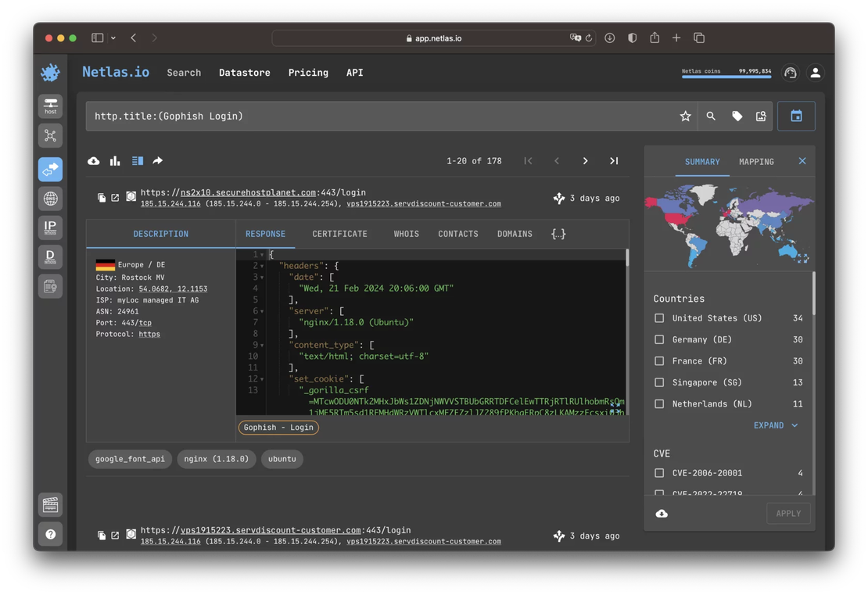The image size is (868, 595).
Task: Check the Germany (DE) country filter
Action: point(659,339)
